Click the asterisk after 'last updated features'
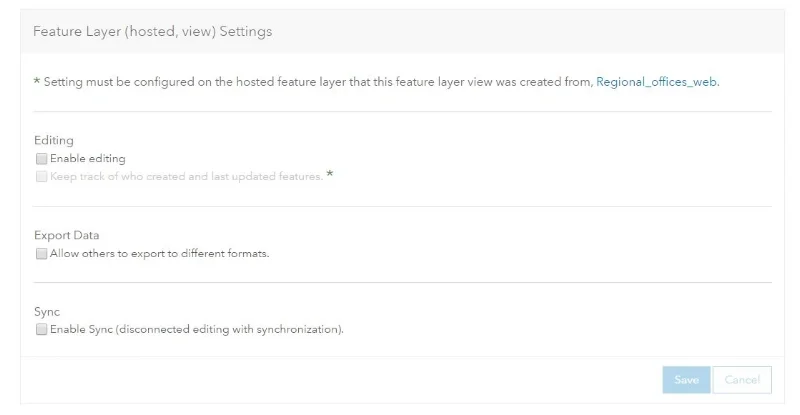Image resolution: width=800 pixels, height=415 pixels. 330,175
